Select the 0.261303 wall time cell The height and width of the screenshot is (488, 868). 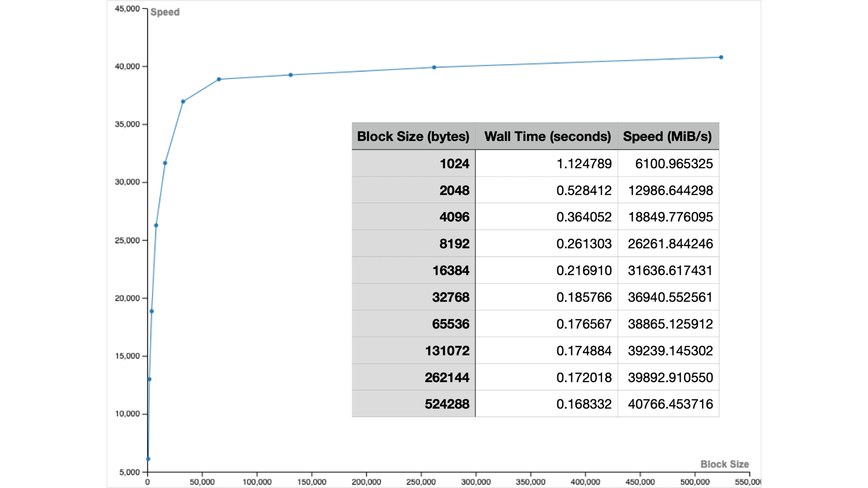[584, 244]
